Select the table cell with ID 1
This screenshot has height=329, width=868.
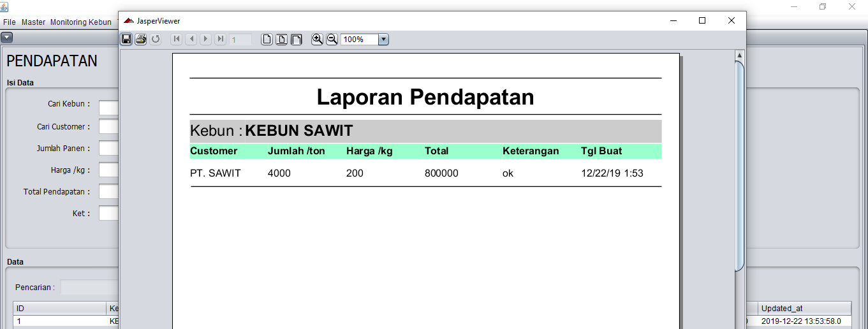click(x=60, y=321)
